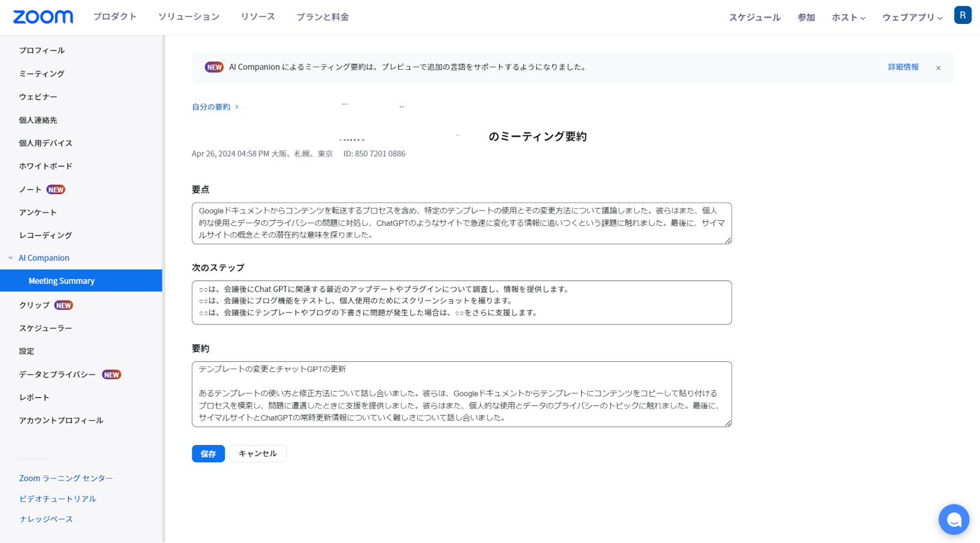The height and width of the screenshot is (543, 980).
Task: Click the Zoom logo
Action: [43, 17]
